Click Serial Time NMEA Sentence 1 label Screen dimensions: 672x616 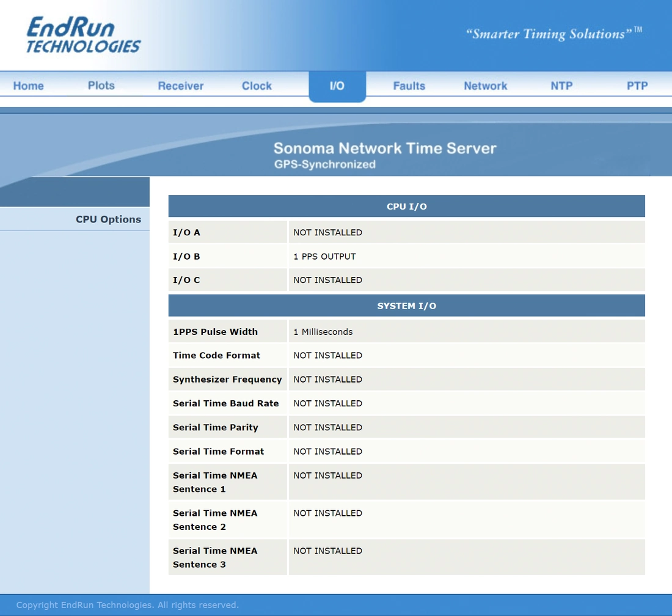pos(215,482)
